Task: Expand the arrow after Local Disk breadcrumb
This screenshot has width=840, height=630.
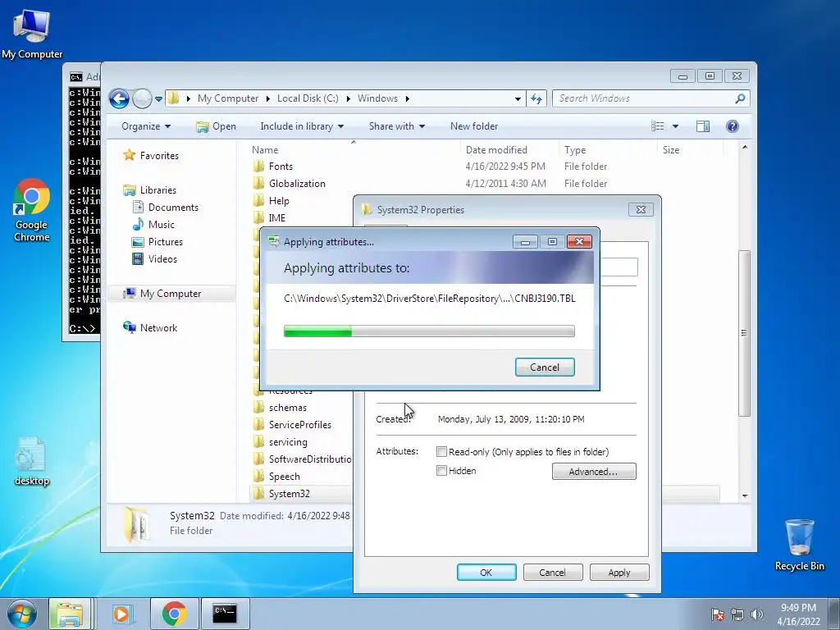Action: 348,98
